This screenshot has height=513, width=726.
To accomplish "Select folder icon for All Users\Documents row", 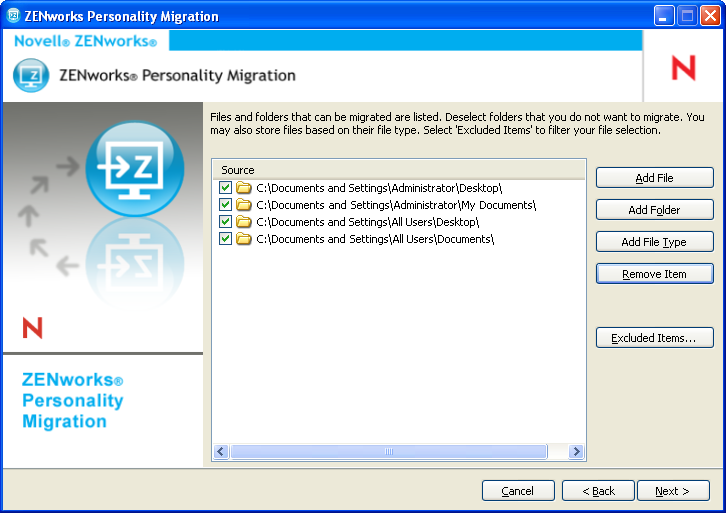I will coord(244,239).
